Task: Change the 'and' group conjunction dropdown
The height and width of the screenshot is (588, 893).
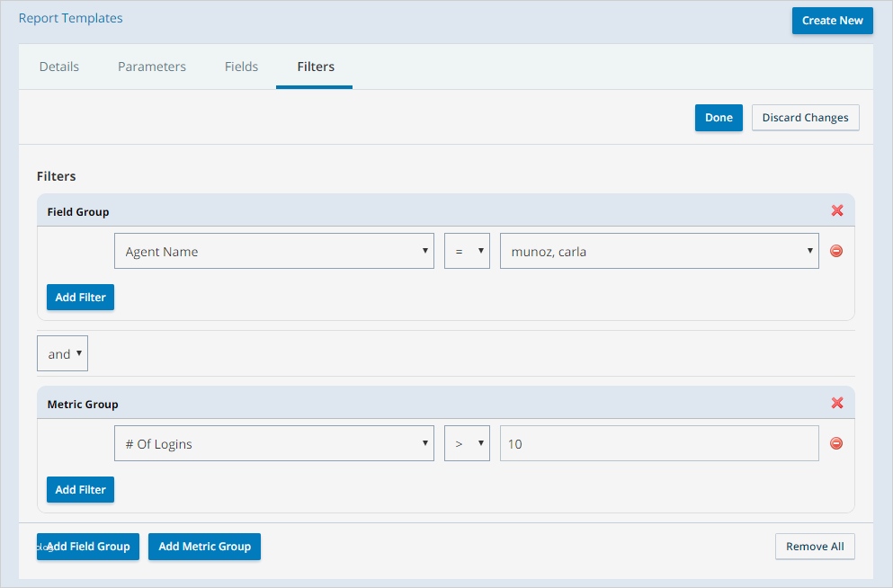Action: click(x=62, y=353)
